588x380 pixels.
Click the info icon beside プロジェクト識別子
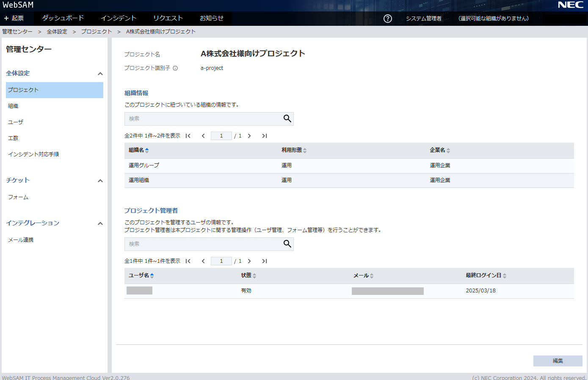tap(175, 68)
